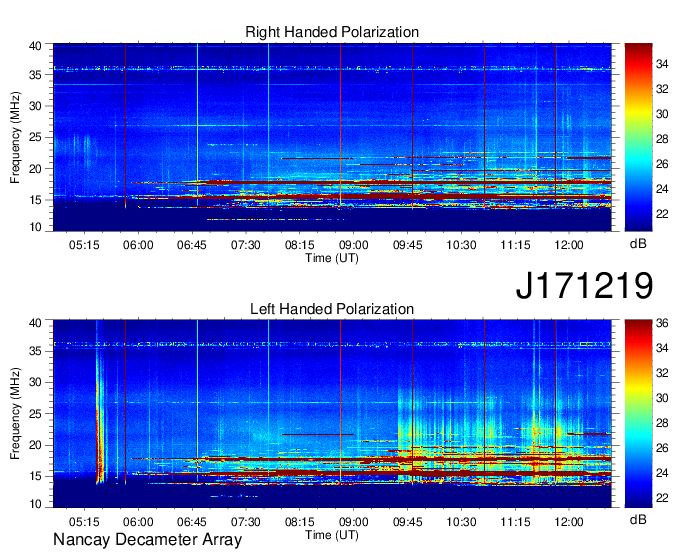The image size is (680, 552).
Task: Click the 10 MHz frequency tick of the Right Handed plot
Action: pos(35,227)
